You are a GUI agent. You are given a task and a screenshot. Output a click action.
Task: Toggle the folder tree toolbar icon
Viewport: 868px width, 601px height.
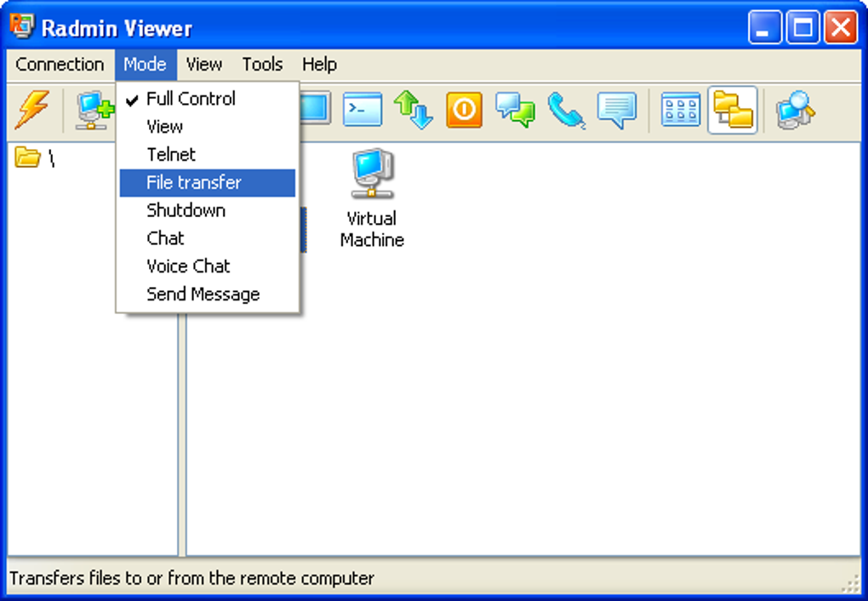pyautogui.click(x=733, y=110)
